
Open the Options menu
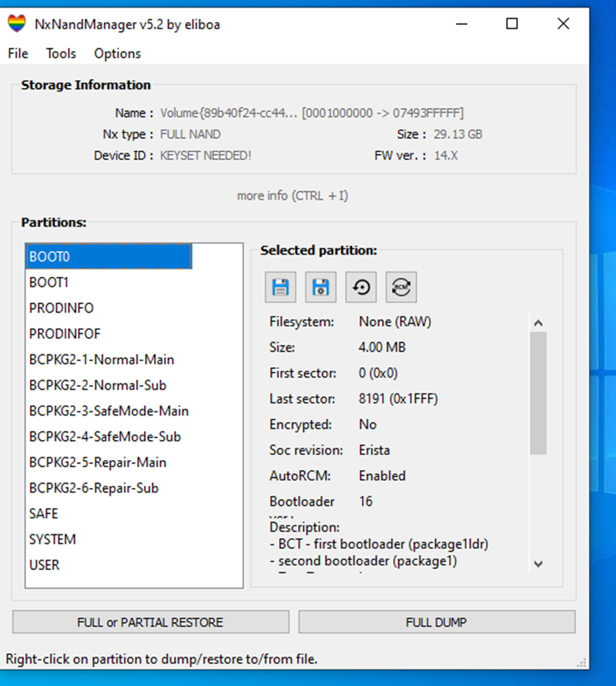117,54
